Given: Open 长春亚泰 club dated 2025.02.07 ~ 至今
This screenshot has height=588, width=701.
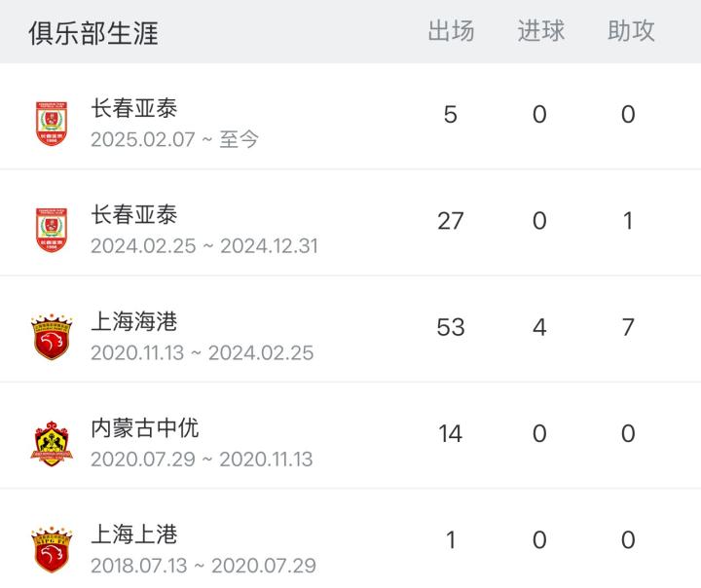Looking at the screenshot, I should (134, 108).
